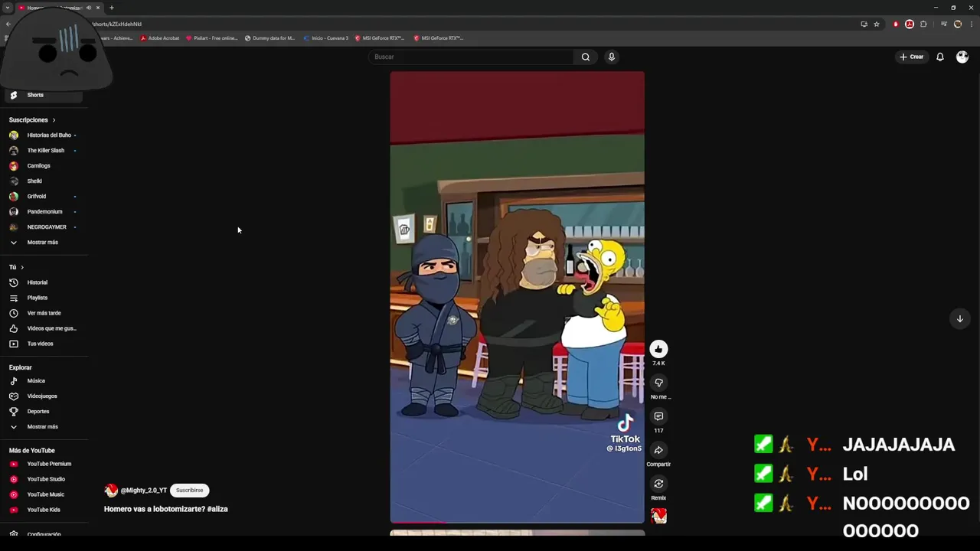Open the Camilogs channel avatar
The image size is (980, 551).
tap(14, 166)
